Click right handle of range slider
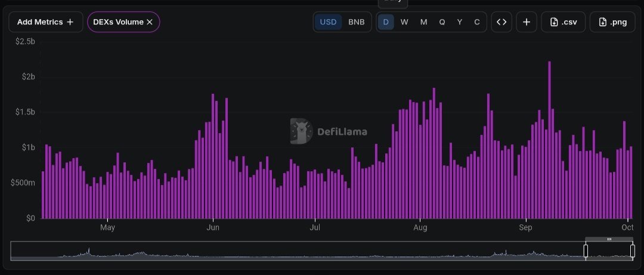The height and width of the screenshot is (275, 644). click(633, 251)
